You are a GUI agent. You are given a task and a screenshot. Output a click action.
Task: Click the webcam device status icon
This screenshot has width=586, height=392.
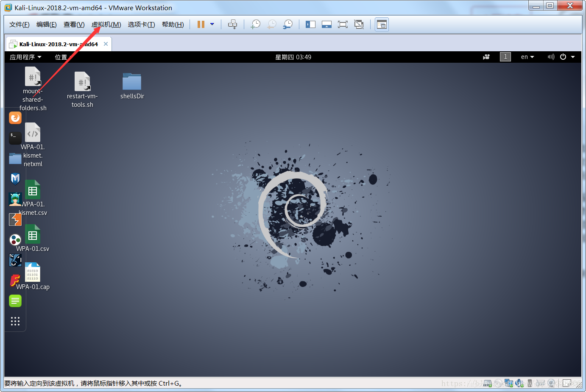[551, 384]
